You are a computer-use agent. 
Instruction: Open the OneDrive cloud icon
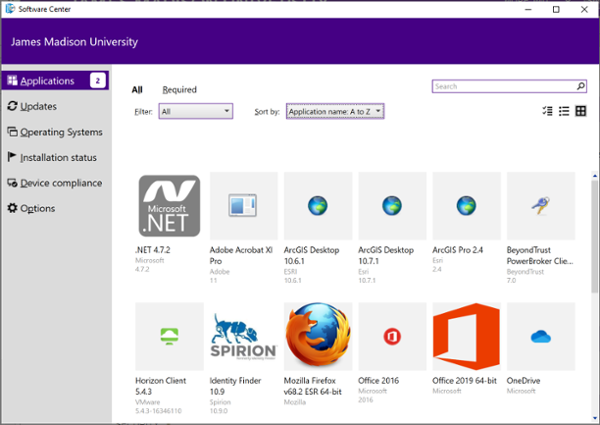point(541,337)
